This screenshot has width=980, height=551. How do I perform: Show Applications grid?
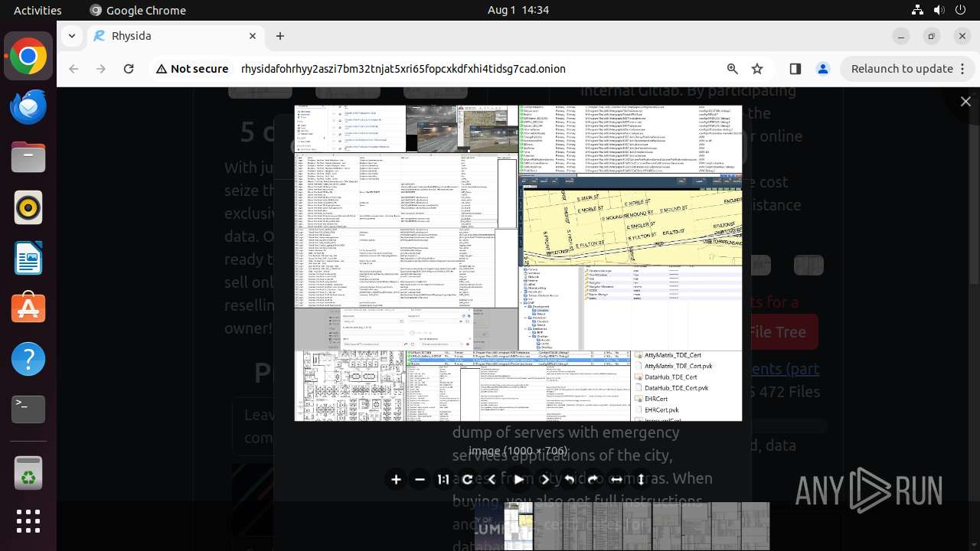point(28,522)
